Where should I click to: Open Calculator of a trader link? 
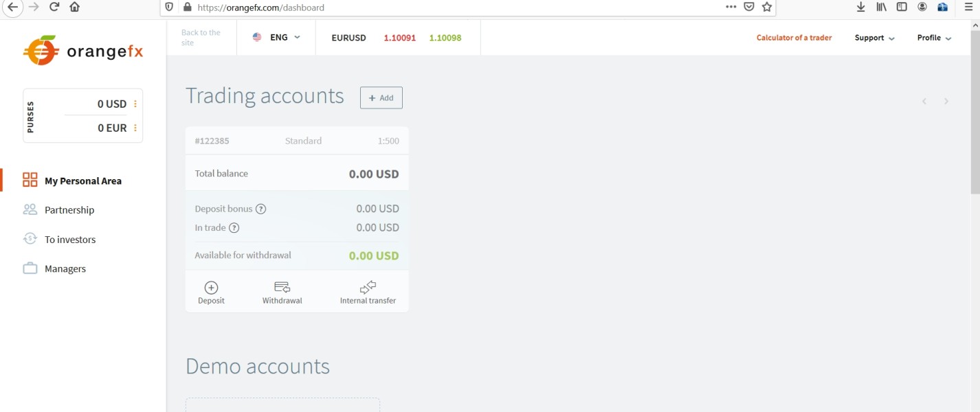(794, 38)
